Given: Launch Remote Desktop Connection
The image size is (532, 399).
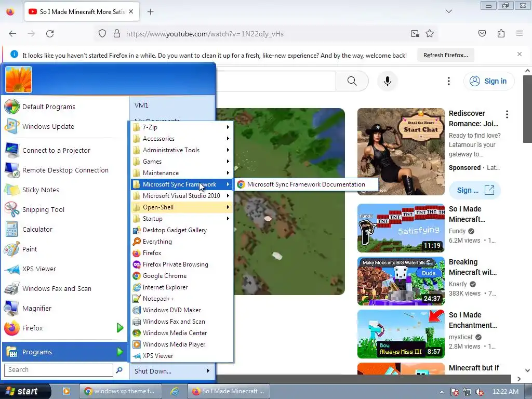Looking at the screenshot, I should click(64, 170).
